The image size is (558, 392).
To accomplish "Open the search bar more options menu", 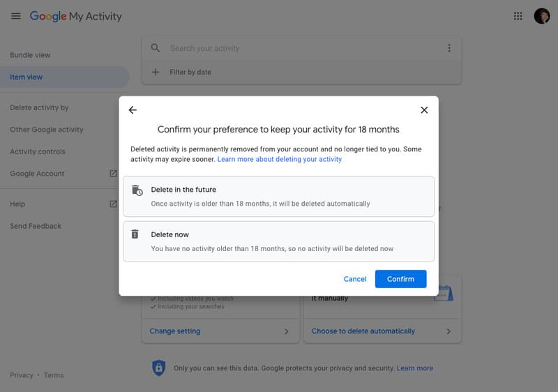I will pyautogui.click(x=449, y=48).
